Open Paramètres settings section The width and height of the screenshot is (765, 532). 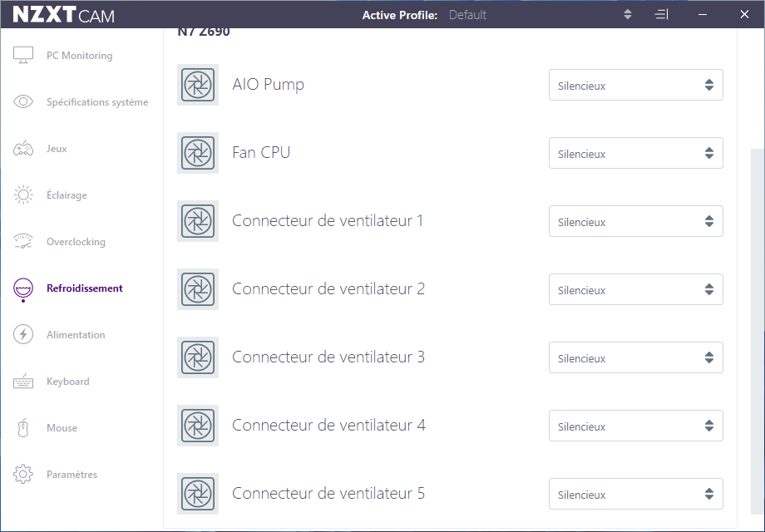point(72,475)
